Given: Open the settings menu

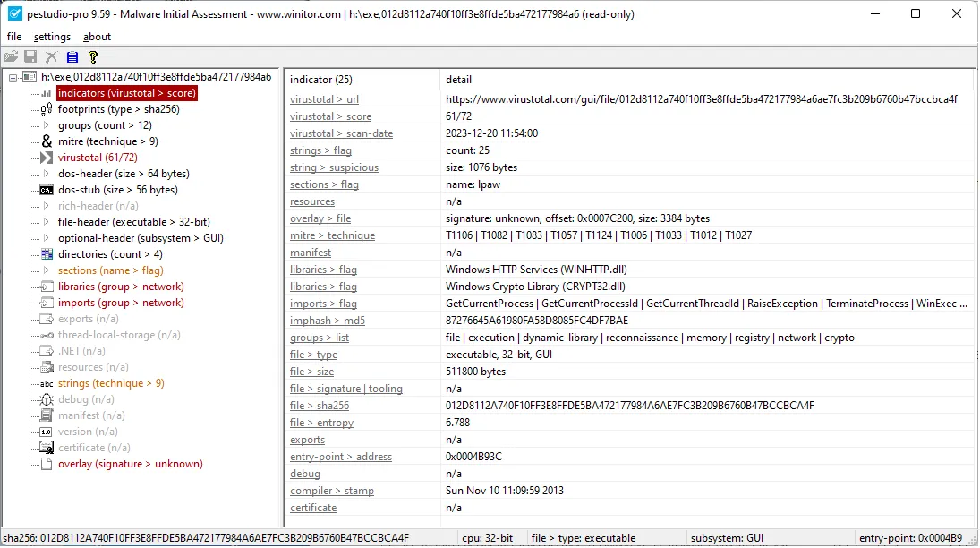Looking at the screenshot, I should (52, 37).
